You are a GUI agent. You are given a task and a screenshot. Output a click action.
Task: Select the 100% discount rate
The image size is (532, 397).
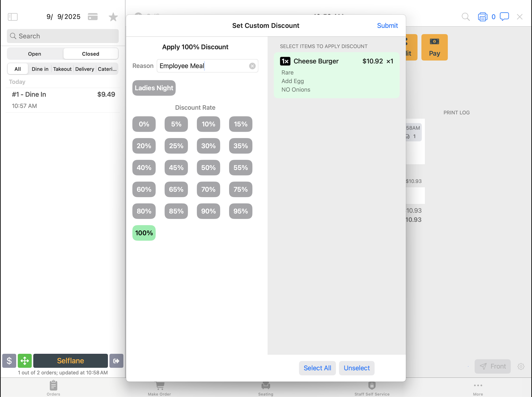point(144,233)
